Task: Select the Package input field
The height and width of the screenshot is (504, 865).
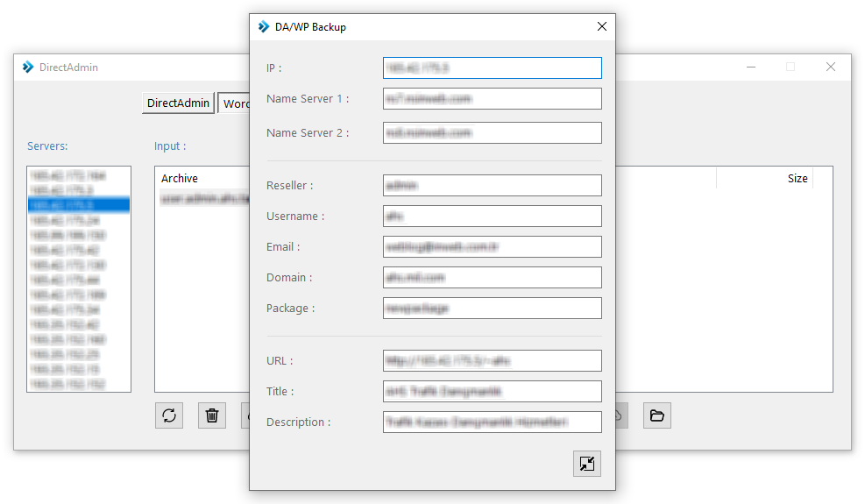Action: 492,308
